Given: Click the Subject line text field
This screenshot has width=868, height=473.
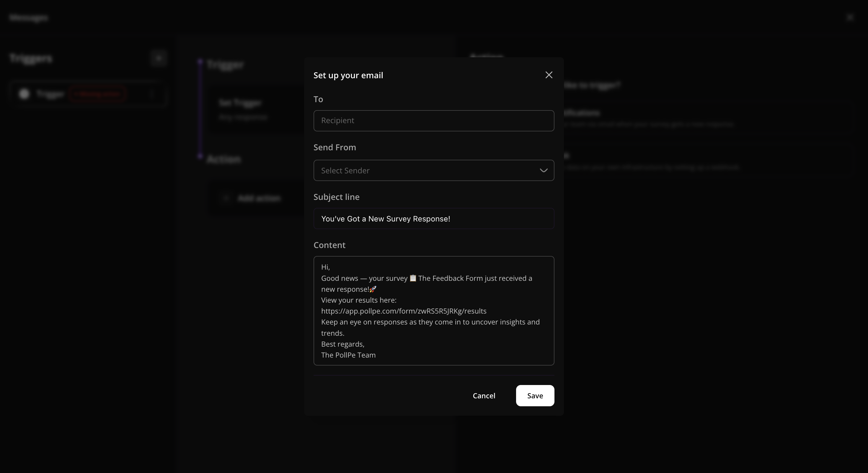Looking at the screenshot, I should 434,219.
